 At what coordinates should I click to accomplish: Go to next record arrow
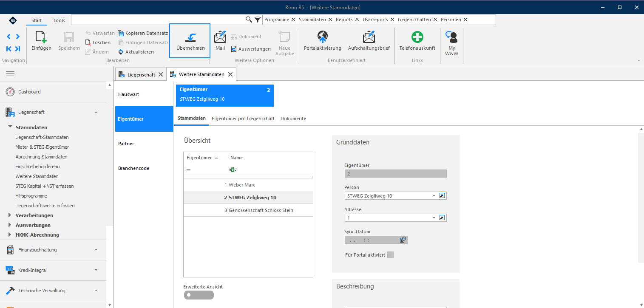click(x=17, y=37)
